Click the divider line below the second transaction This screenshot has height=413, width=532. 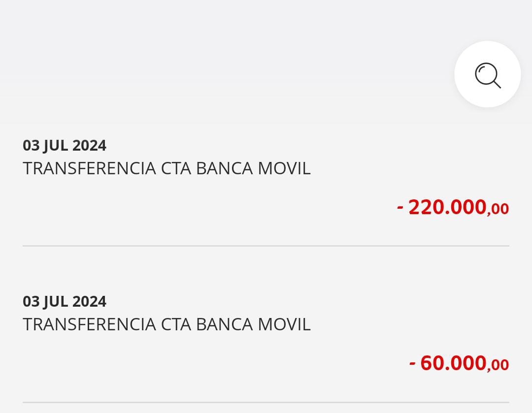266,402
